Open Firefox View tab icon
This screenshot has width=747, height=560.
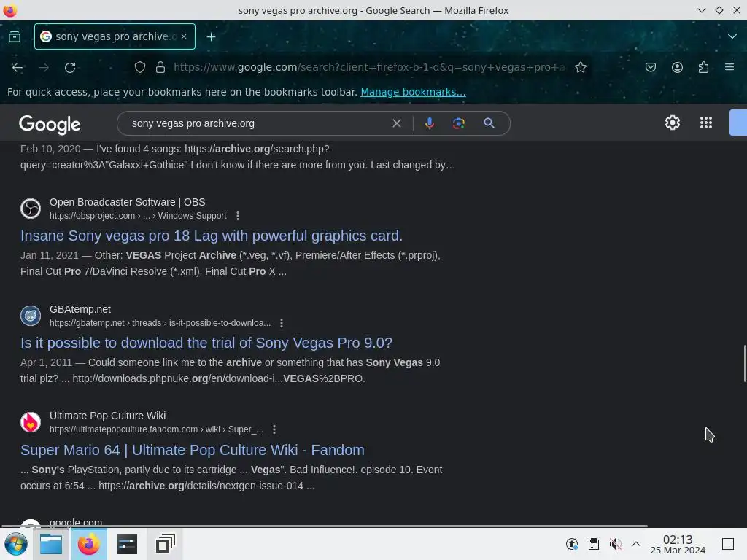15,36
